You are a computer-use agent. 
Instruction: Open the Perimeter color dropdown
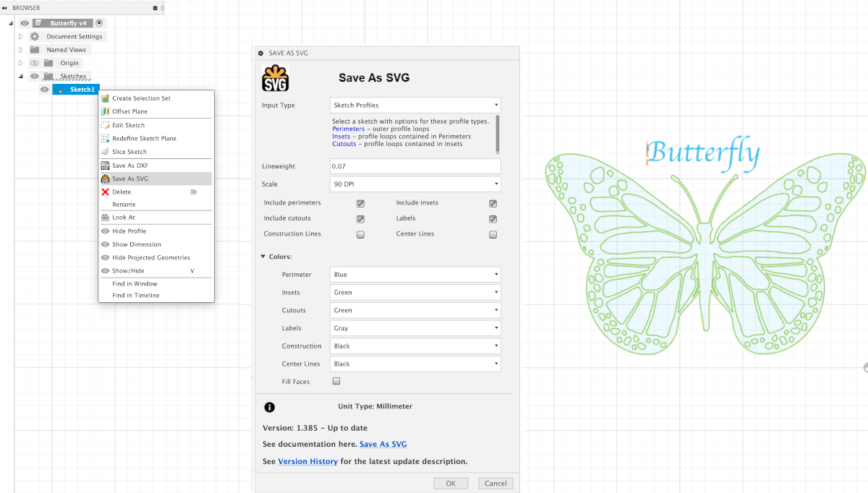click(x=415, y=275)
